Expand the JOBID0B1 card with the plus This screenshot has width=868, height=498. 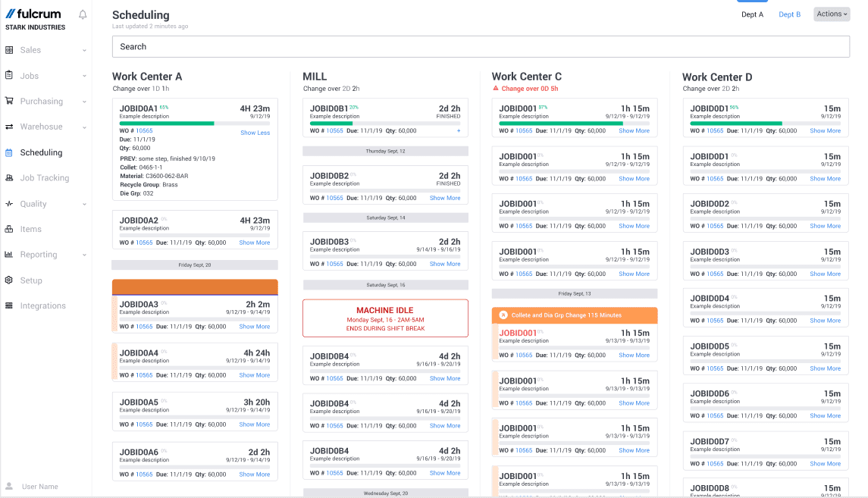pyautogui.click(x=459, y=130)
